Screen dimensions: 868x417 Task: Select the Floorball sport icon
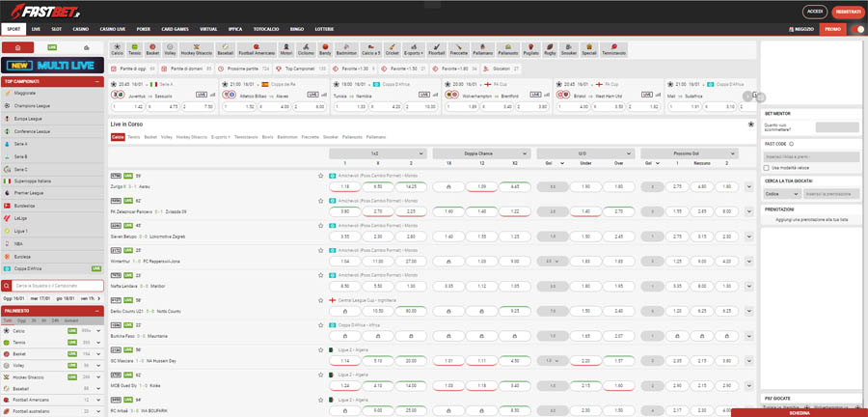(437, 49)
